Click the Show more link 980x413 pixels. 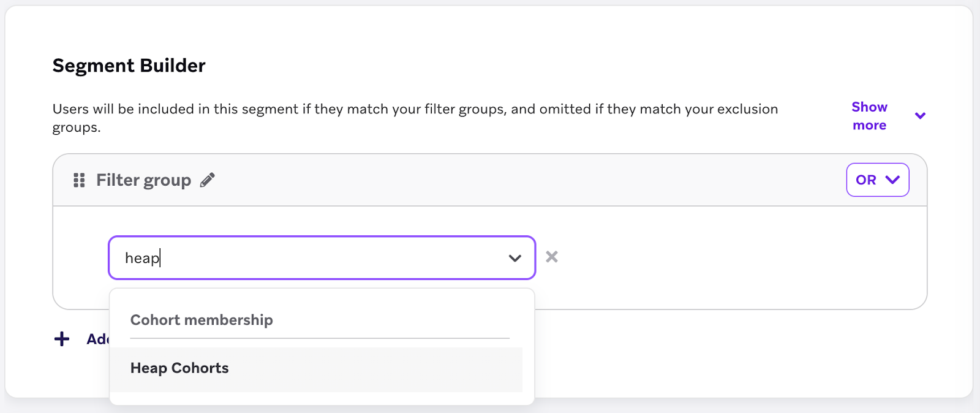(x=869, y=116)
